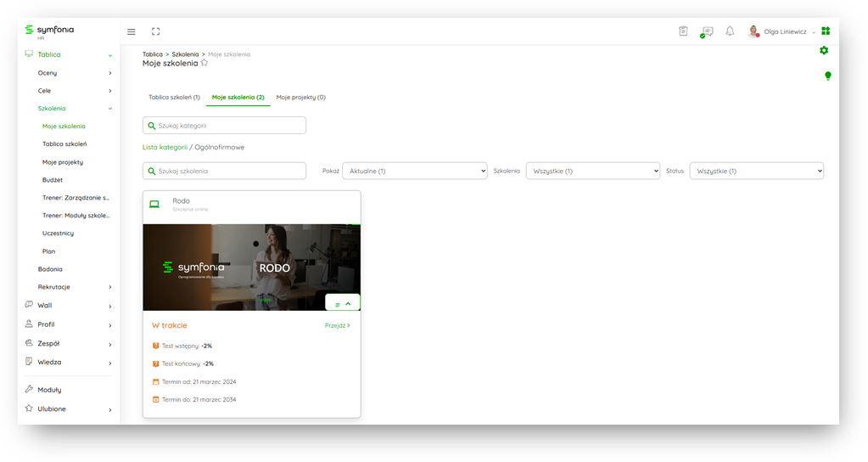Expand the Rekrutacje submenu arrow
Screen dimensions: 868x462
click(x=110, y=287)
